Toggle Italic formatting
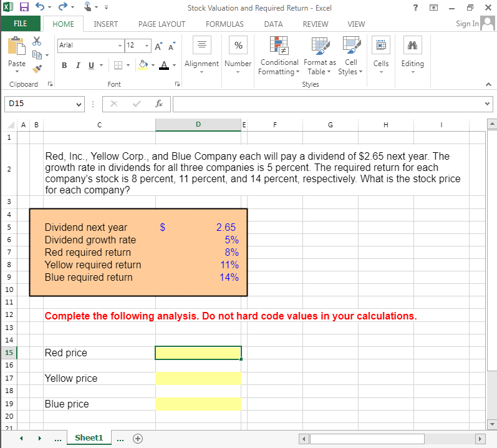 coord(78,66)
